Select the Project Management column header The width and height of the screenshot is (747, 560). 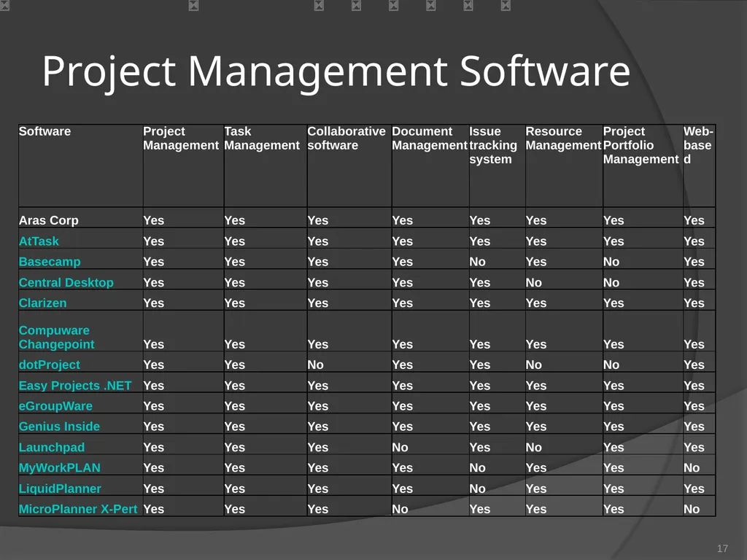tap(183, 166)
